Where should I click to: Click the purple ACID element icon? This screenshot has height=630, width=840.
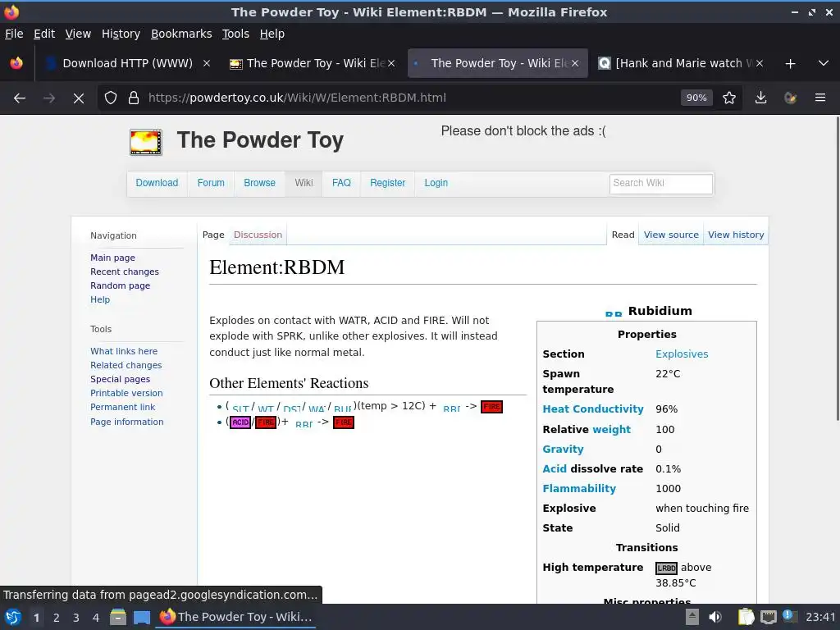pyautogui.click(x=240, y=422)
